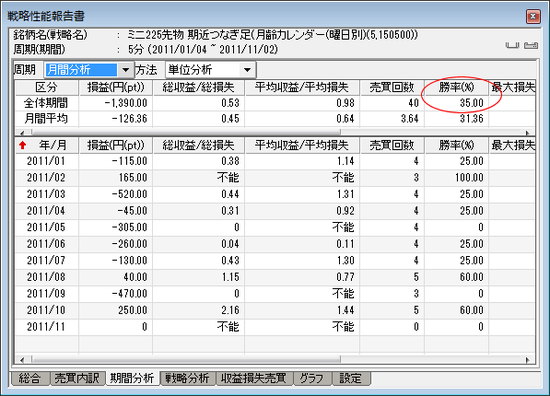Select the 2011/05 row
The height and width of the screenshot is (396, 550).
pyautogui.click(x=275, y=227)
